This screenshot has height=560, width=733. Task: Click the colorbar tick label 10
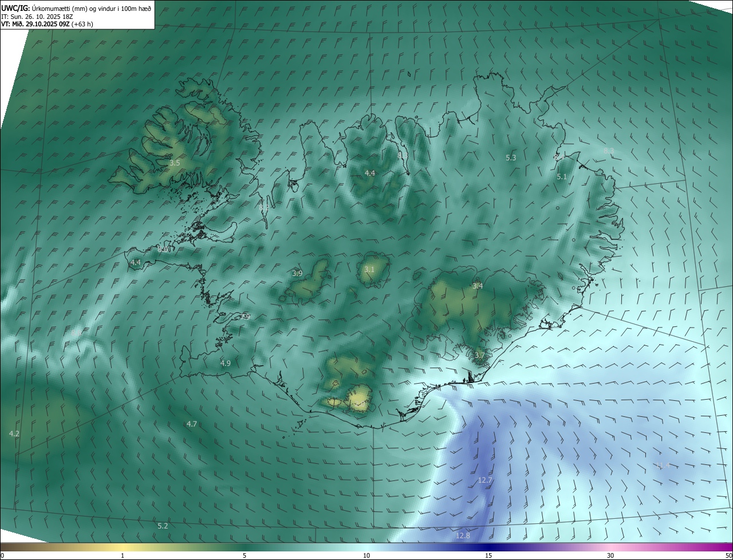366,555
